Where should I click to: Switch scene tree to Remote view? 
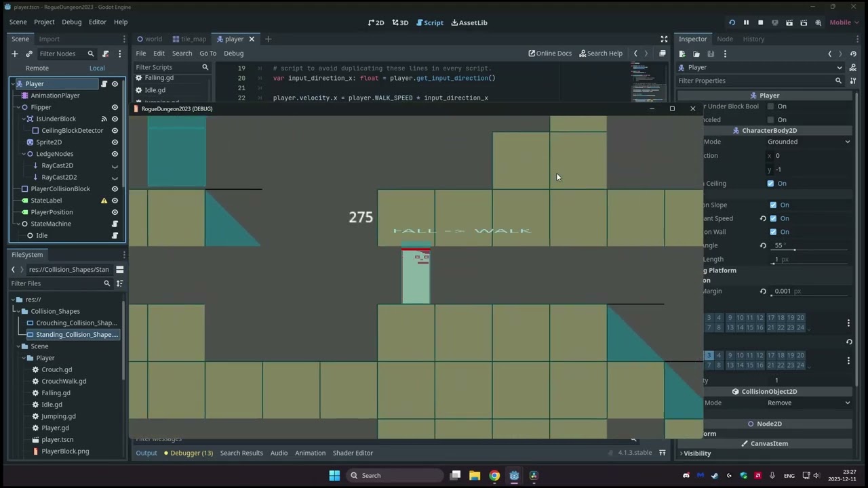pyautogui.click(x=37, y=68)
